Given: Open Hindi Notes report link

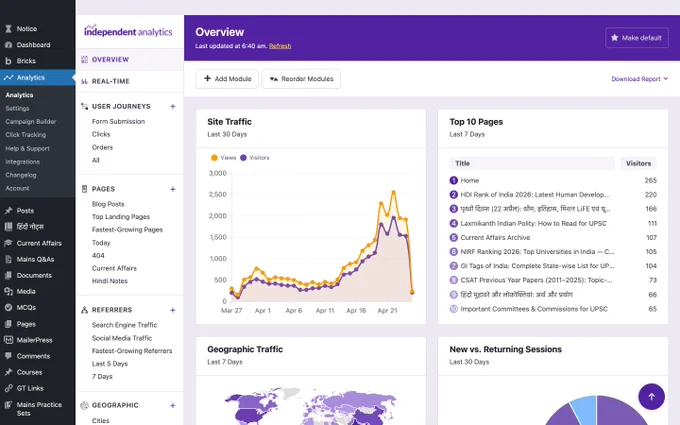Looking at the screenshot, I should (x=110, y=281).
